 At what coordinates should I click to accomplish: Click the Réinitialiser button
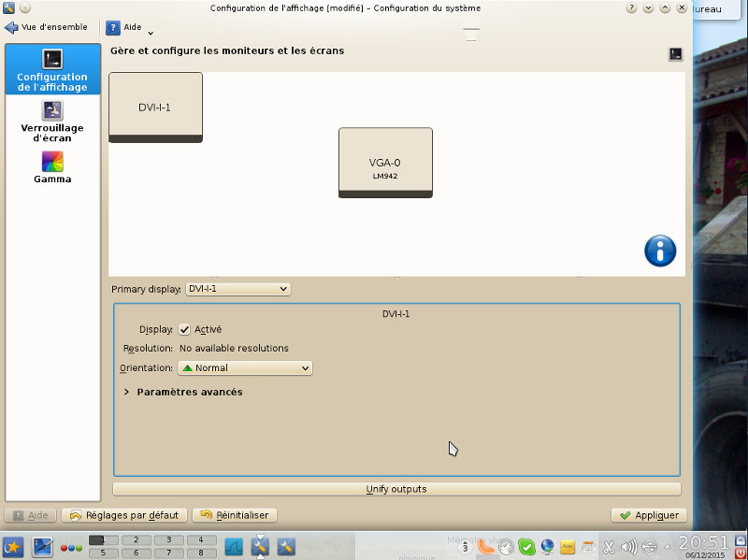(234, 515)
